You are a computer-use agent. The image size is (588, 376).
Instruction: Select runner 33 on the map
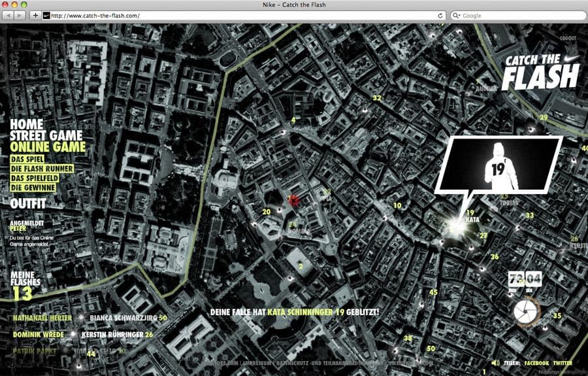(529, 215)
